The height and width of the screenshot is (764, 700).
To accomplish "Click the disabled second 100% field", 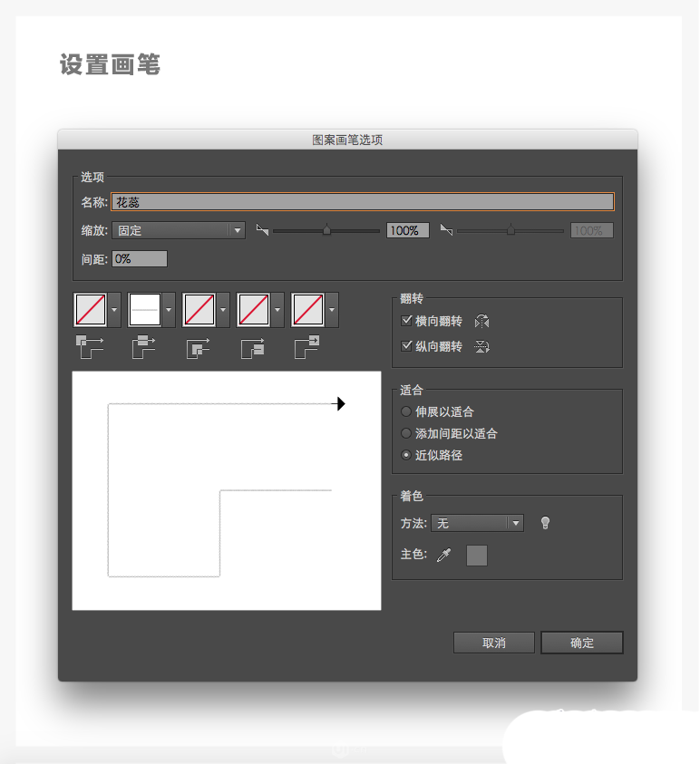I will [592, 230].
